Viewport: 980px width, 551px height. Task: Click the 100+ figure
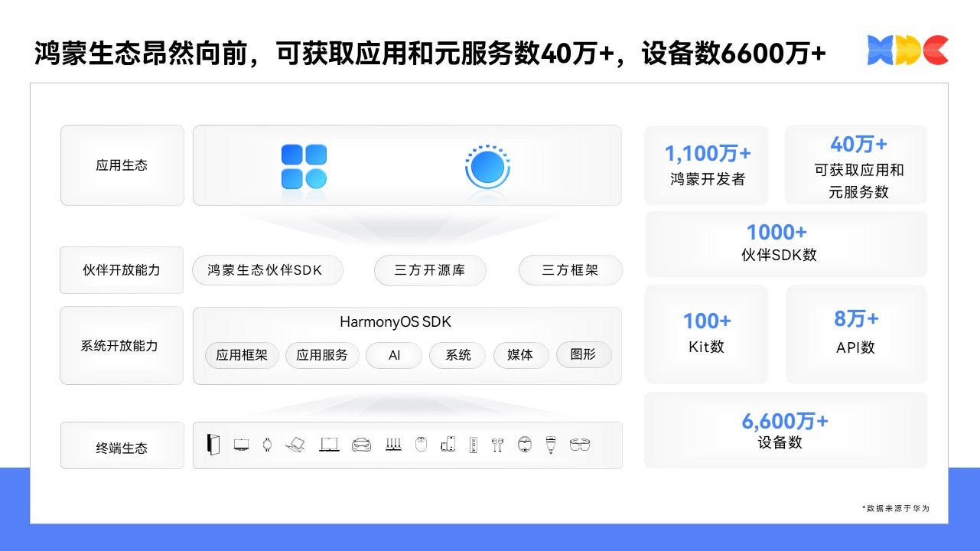[707, 321]
